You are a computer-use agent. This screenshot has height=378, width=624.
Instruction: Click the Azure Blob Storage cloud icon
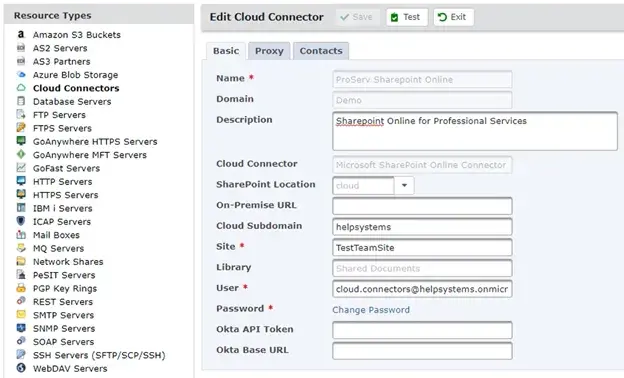21,74
